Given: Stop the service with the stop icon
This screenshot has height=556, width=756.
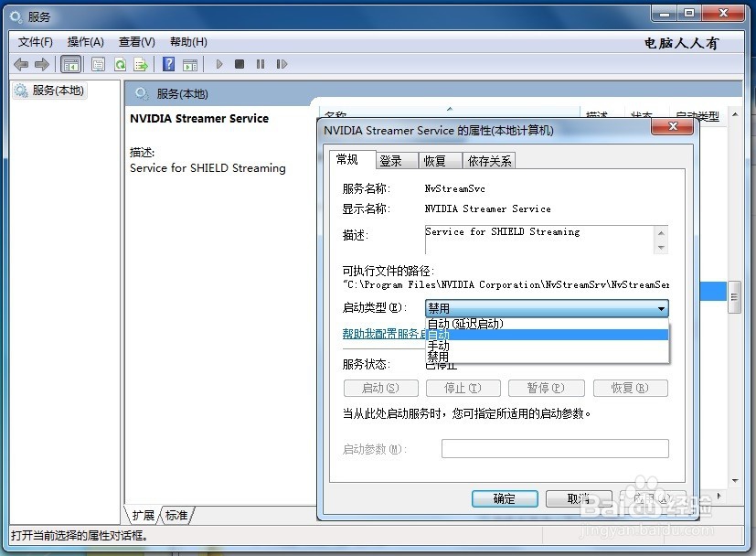Looking at the screenshot, I should coord(240,64).
